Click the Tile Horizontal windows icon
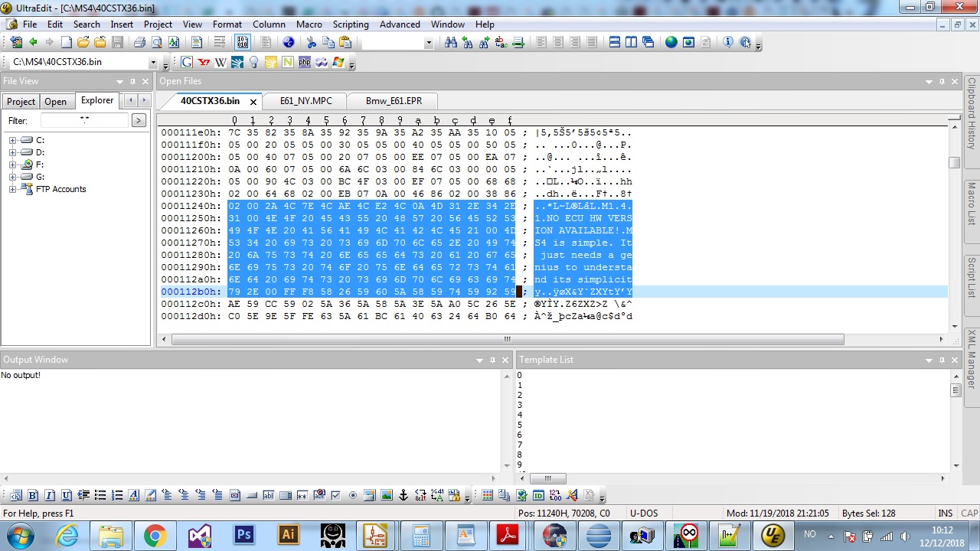Screen dimensions: 980x551 (615, 42)
